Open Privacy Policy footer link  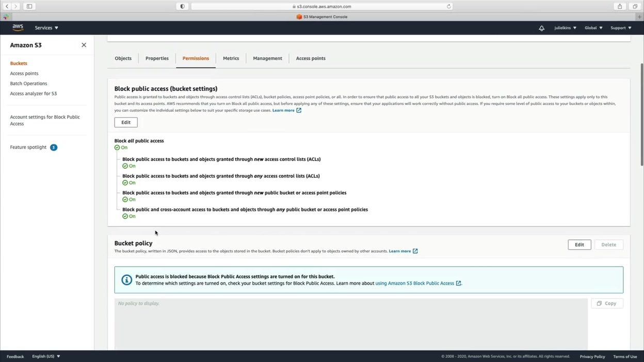[x=592, y=356]
